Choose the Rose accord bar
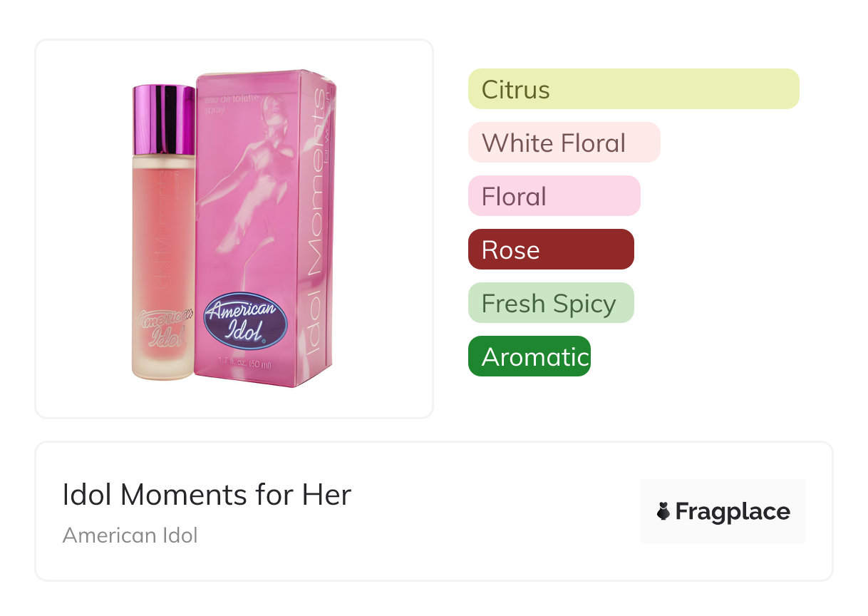 point(551,250)
